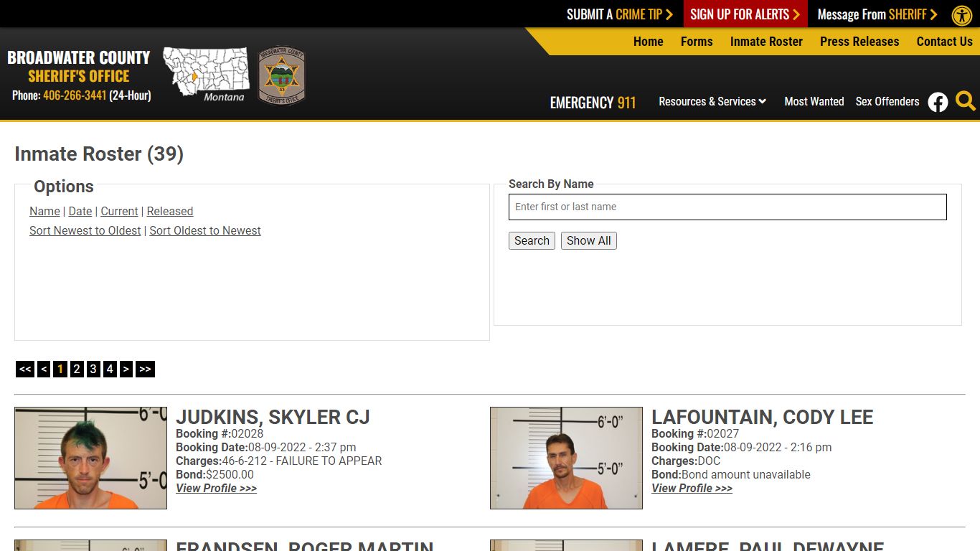Click Bond amount unavailable text
The image size is (980, 551).
click(746, 474)
